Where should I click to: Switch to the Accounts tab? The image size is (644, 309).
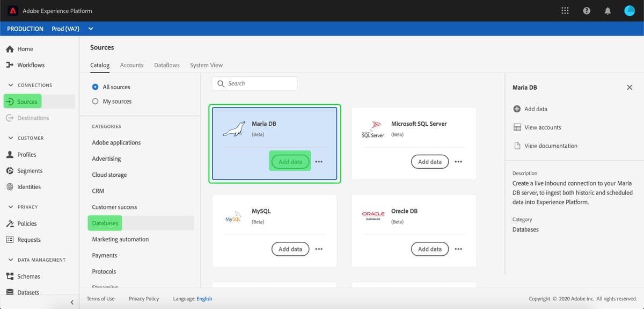coord(131,65)
